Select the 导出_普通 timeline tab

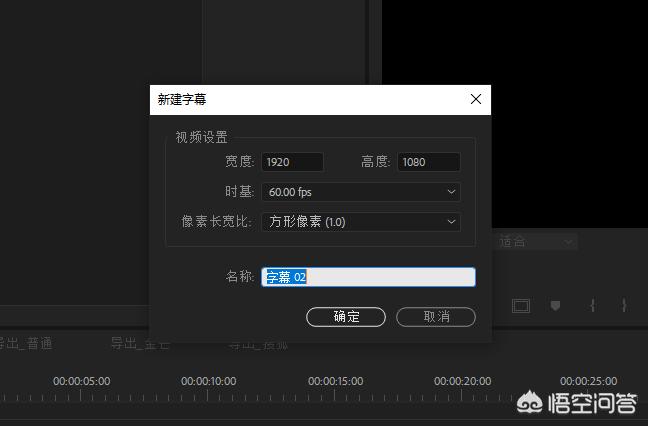point(26,343)
